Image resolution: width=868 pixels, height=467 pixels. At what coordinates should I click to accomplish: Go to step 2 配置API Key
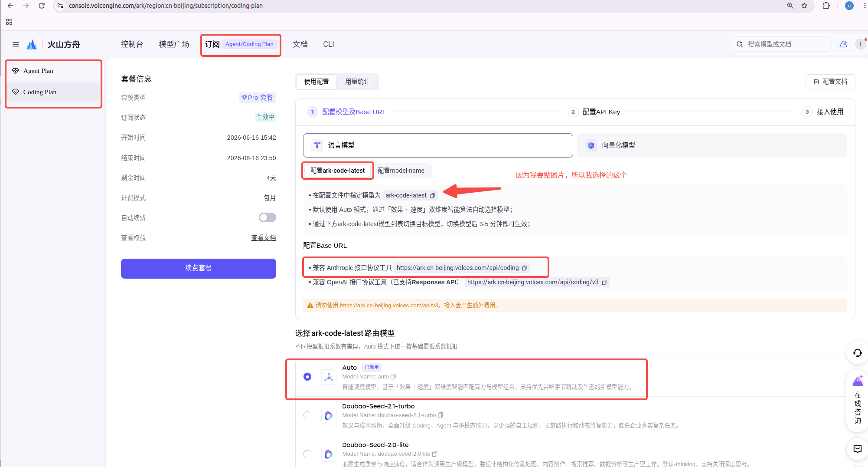(x=594, y=112)
